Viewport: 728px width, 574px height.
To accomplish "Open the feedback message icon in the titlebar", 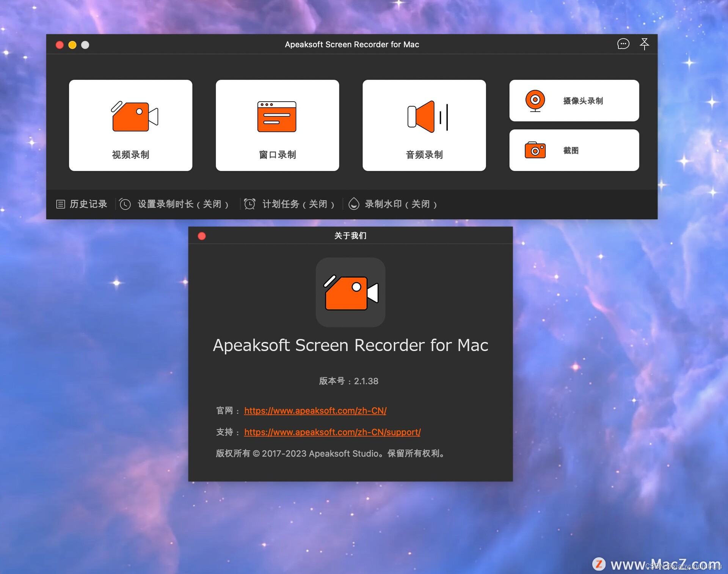I will [623, 44].
